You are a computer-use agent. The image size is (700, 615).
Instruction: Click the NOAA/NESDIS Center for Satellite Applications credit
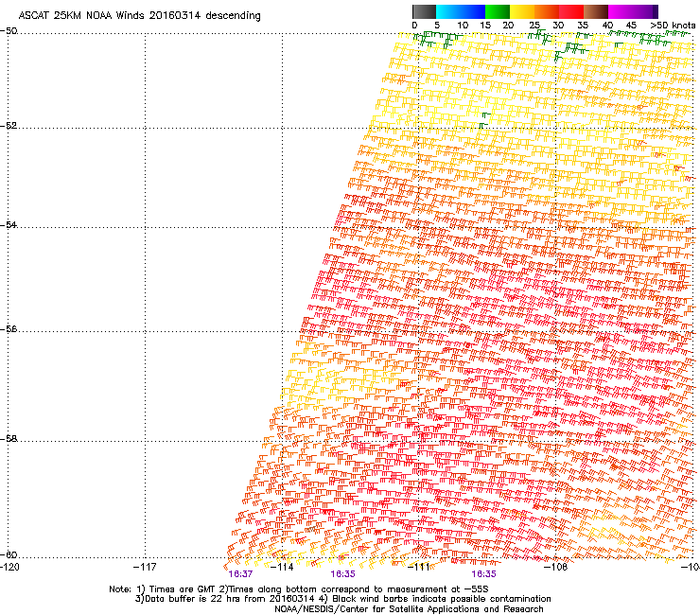[x=409, y=609]
